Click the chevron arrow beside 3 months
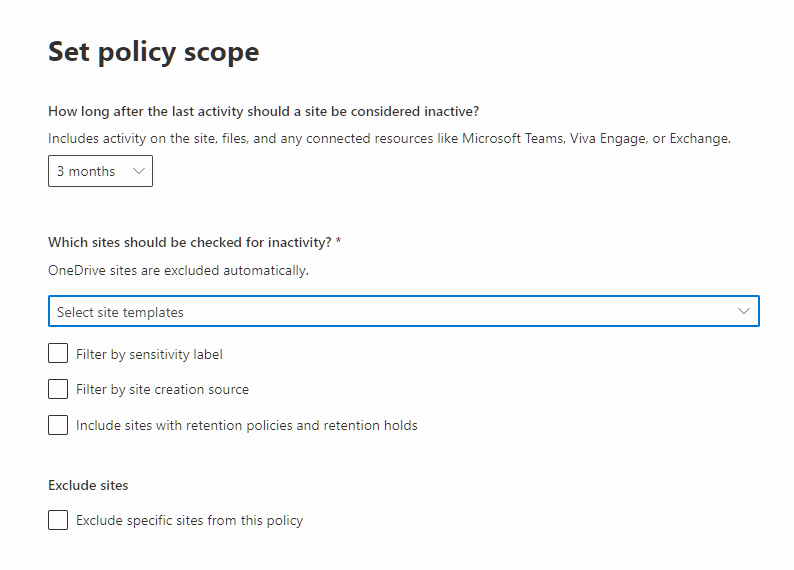 (139, 171)
